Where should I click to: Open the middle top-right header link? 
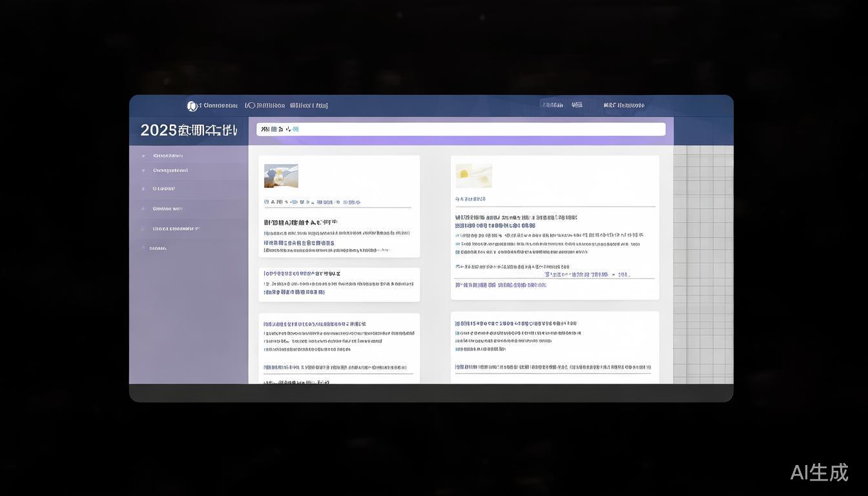coord(577,105)
